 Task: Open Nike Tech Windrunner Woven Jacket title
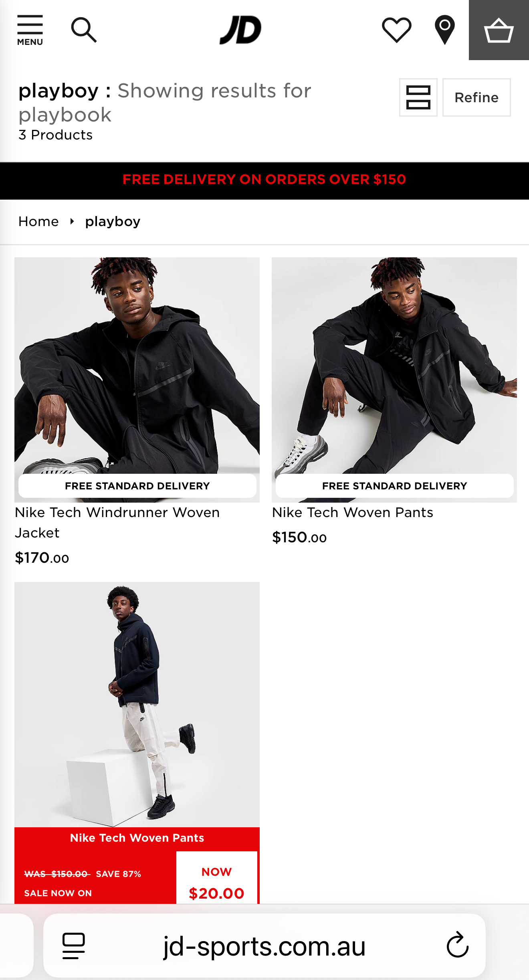pos(117,523)
